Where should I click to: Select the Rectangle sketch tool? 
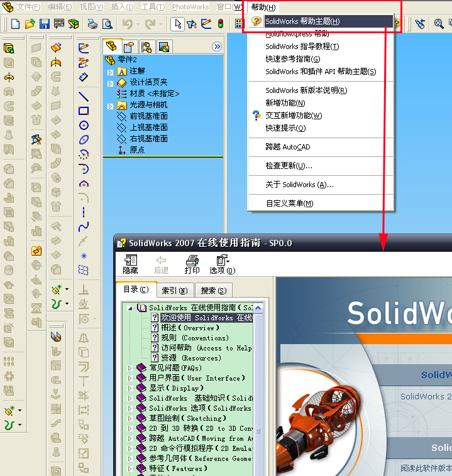[x=84, y=111]
